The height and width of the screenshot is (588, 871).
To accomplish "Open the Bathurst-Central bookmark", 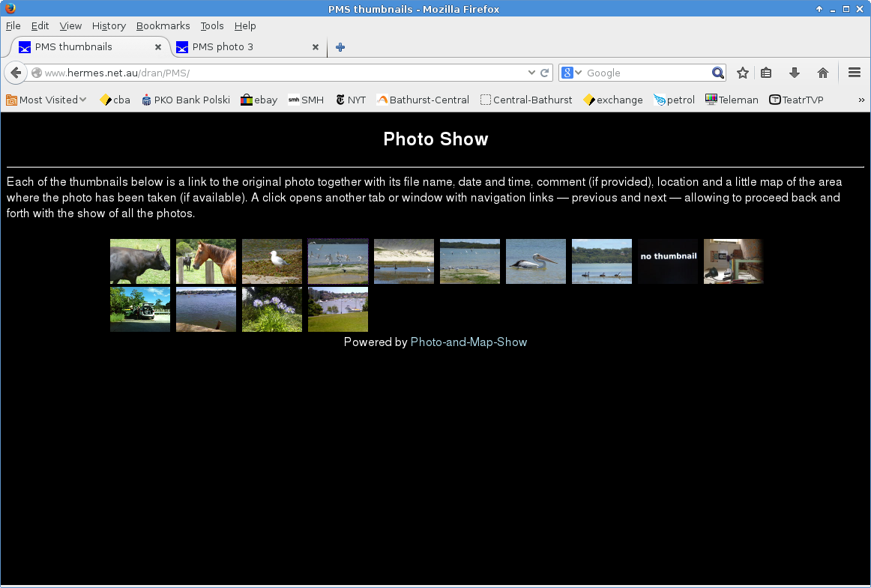I will 423,100.
